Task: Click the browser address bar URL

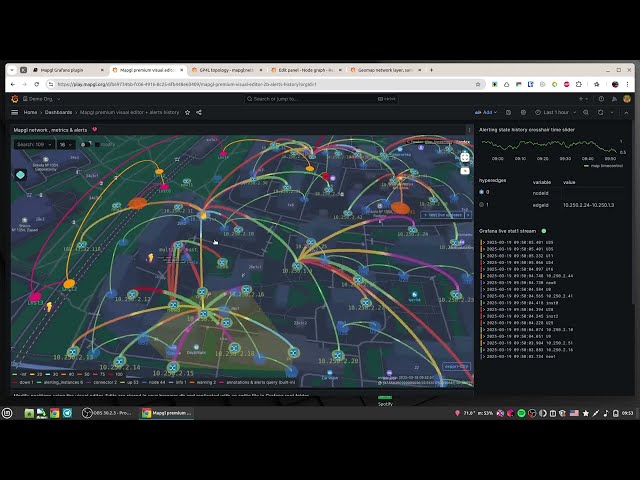Action: [x=187, y=84]
